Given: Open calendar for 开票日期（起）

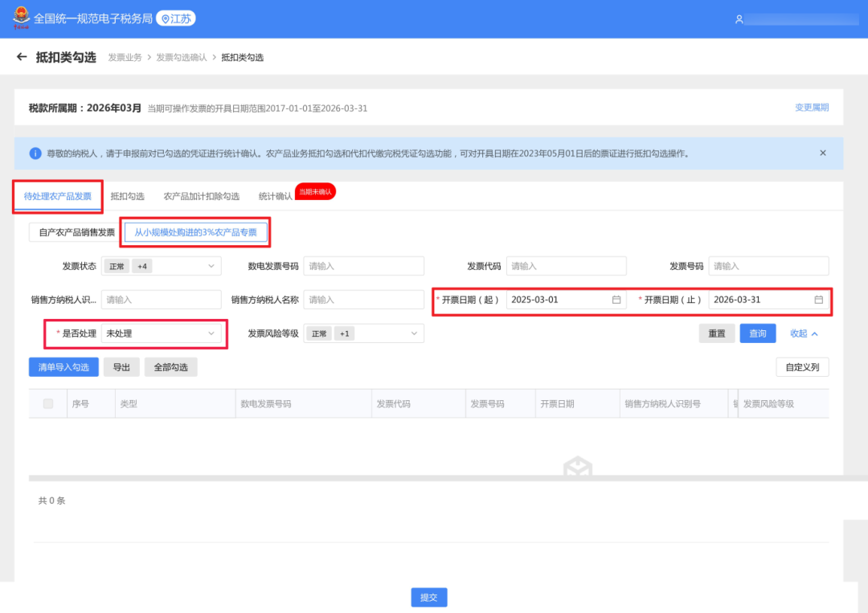Looking at the screenshot, I should (616, 300).
